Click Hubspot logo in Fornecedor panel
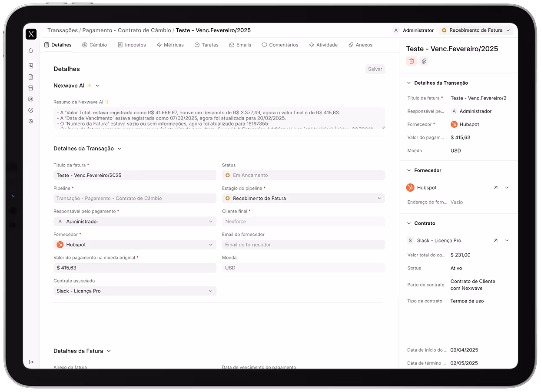 coord(410,188)
